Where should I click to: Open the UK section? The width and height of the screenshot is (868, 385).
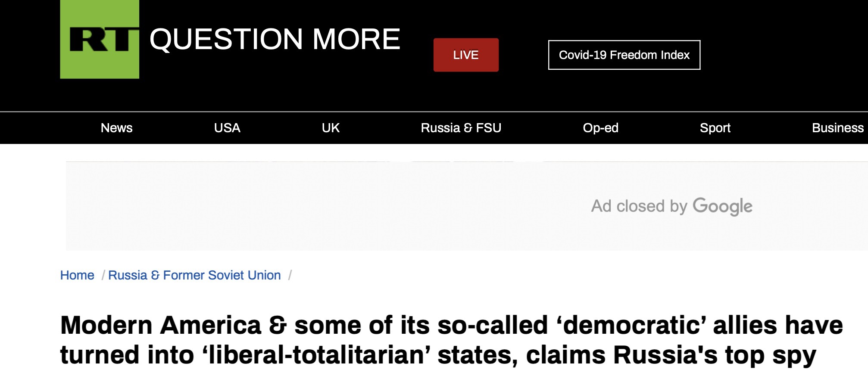click(331, 128)
